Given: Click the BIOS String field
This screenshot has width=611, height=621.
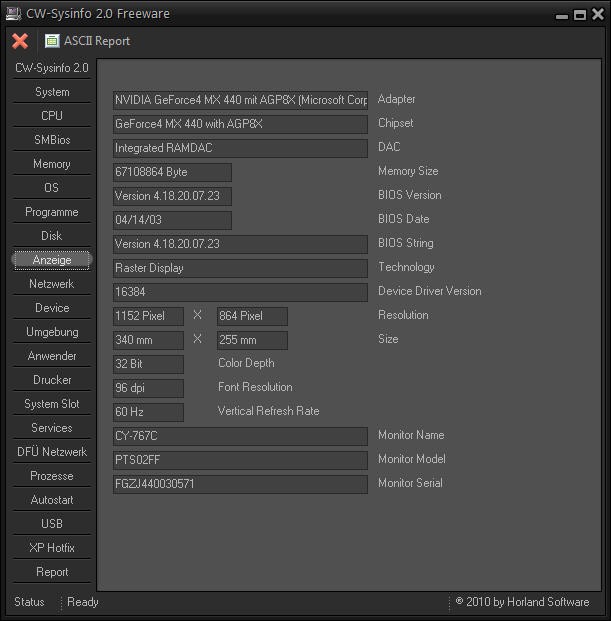Looking at the screenshot, I should (x=240, y=244).
